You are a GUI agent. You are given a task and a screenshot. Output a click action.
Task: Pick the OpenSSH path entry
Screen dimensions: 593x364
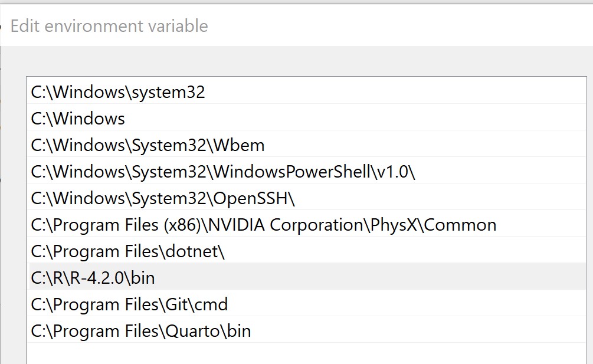tap(163, 198)
